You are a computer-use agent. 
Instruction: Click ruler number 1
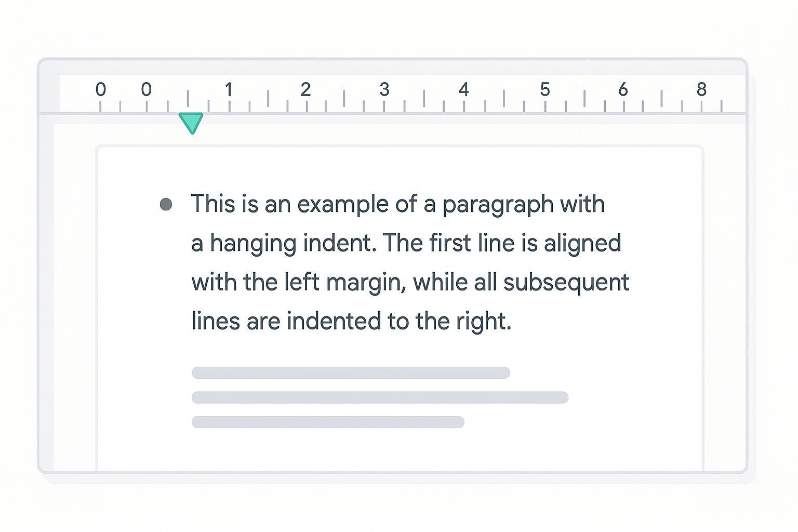(228, 90)
